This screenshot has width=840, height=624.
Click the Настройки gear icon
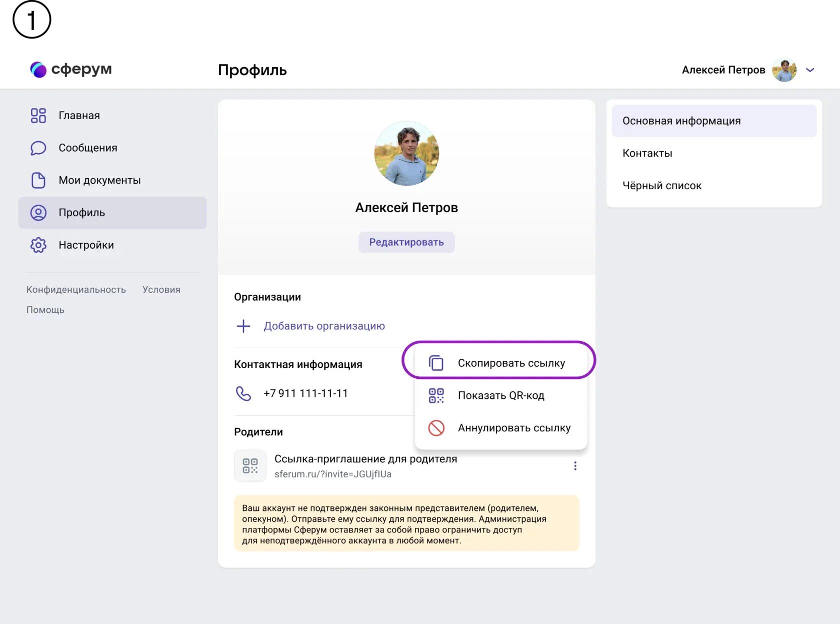pyautogui.click(x=38, y=245)
